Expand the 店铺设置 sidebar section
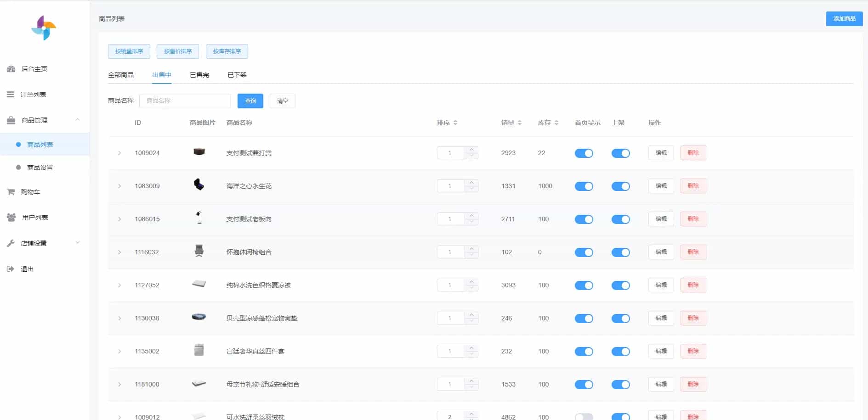The image size is (868, 420). pos(77,243)
